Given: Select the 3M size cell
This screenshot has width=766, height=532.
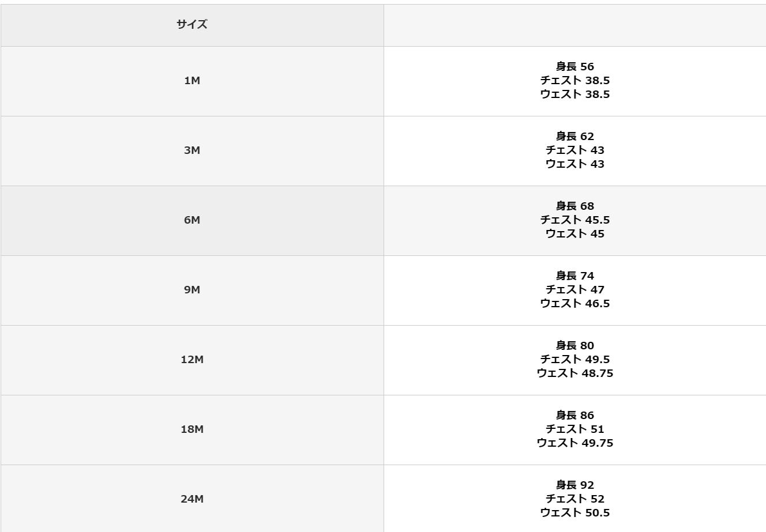Looking at the screenshot, I should click(192, 150).
